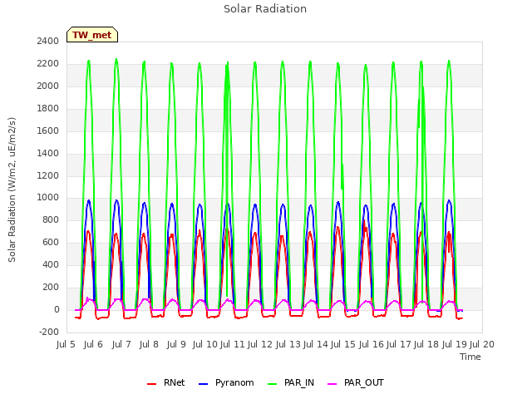Click the Jul 6 x-axis tick label
532x399 pixels.
[x=93, y=344]
